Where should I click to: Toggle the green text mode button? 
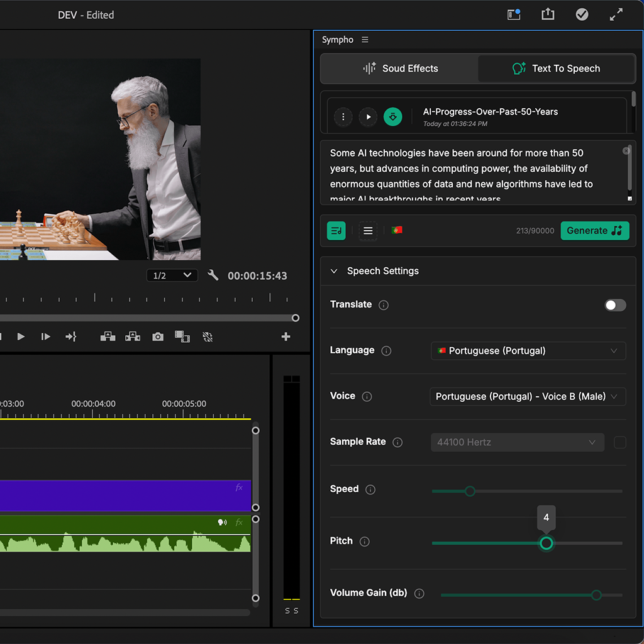336,231
